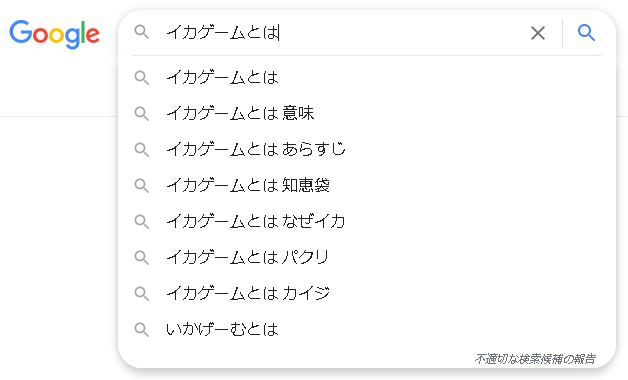628x380 pixels.
Task: Click the Google logo
Action: [54, 34]
